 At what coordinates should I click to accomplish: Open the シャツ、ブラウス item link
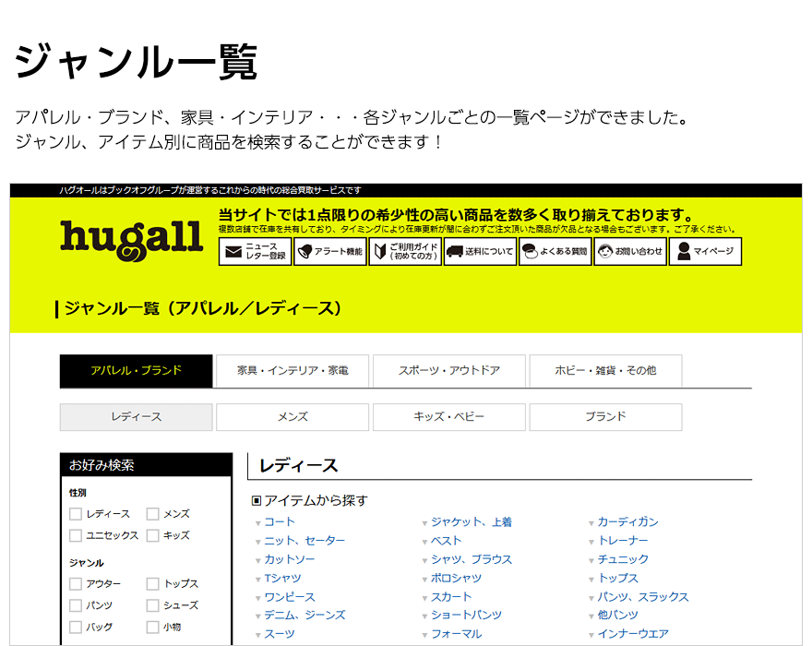point(472,559)
